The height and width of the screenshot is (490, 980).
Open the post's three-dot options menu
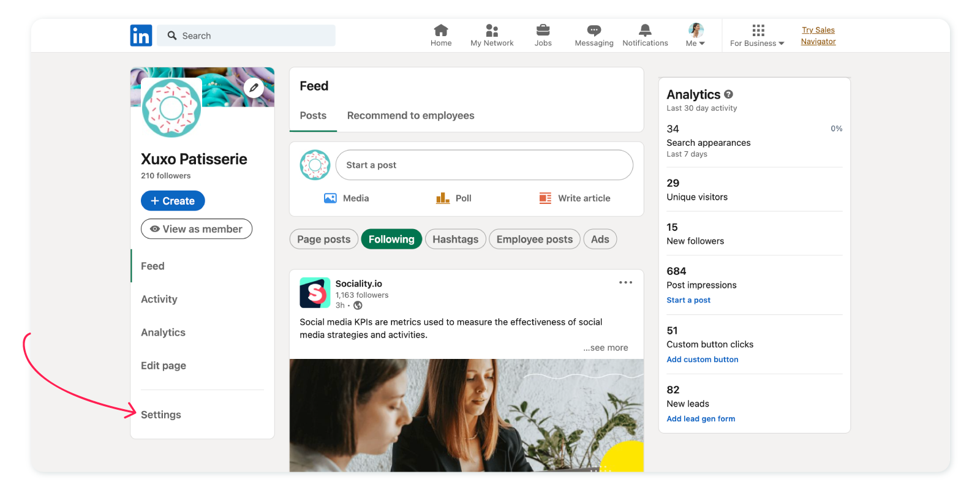625,282
